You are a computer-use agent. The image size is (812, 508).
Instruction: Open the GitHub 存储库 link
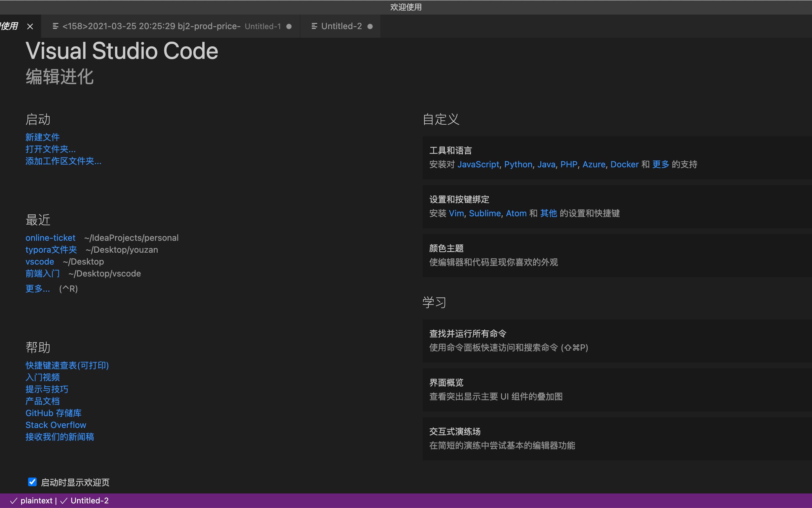click(x=53, y=413)
